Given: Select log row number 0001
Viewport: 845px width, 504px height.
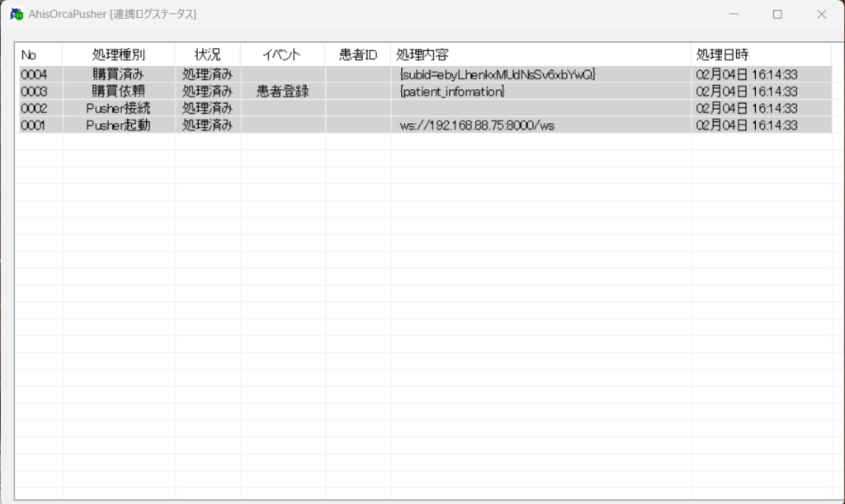Looking at the screenshot, I should pyautogui.click(x=34, y=125).
